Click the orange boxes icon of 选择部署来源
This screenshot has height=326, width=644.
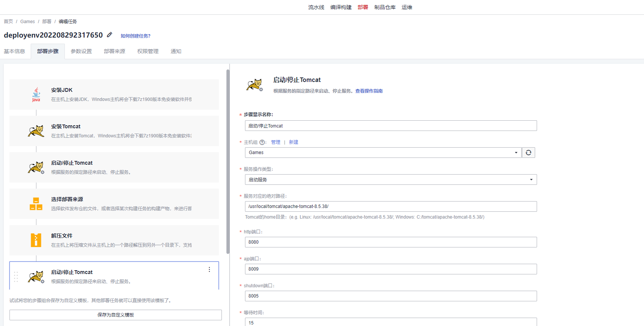tap(36, 204)
